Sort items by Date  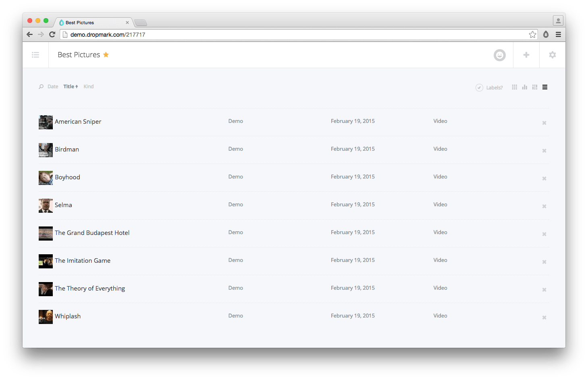point(53,87)
